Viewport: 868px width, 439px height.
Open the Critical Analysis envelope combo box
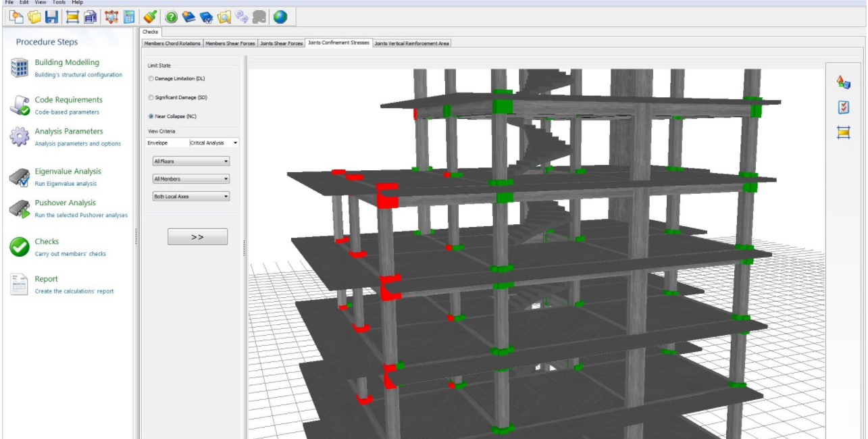click(213, 143)
